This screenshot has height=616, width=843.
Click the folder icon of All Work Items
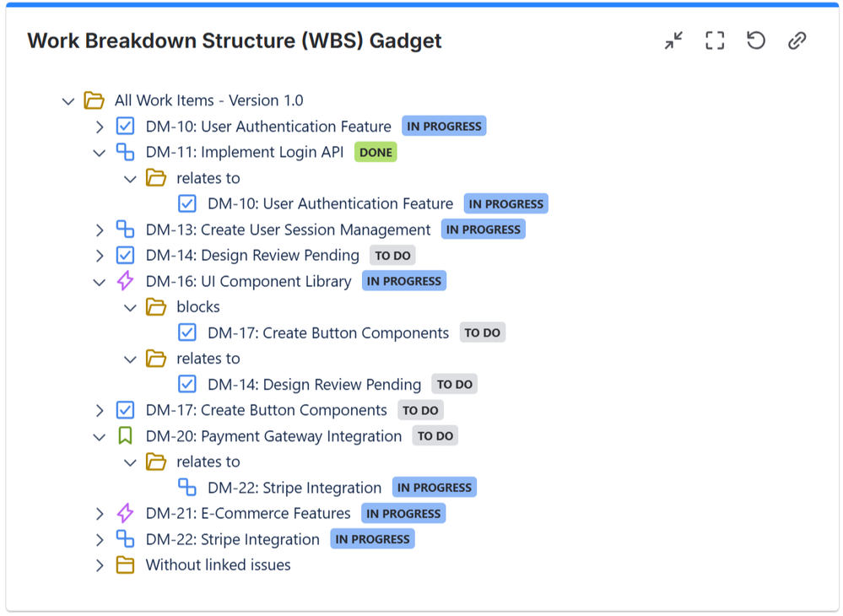click(x=93, y=100)
